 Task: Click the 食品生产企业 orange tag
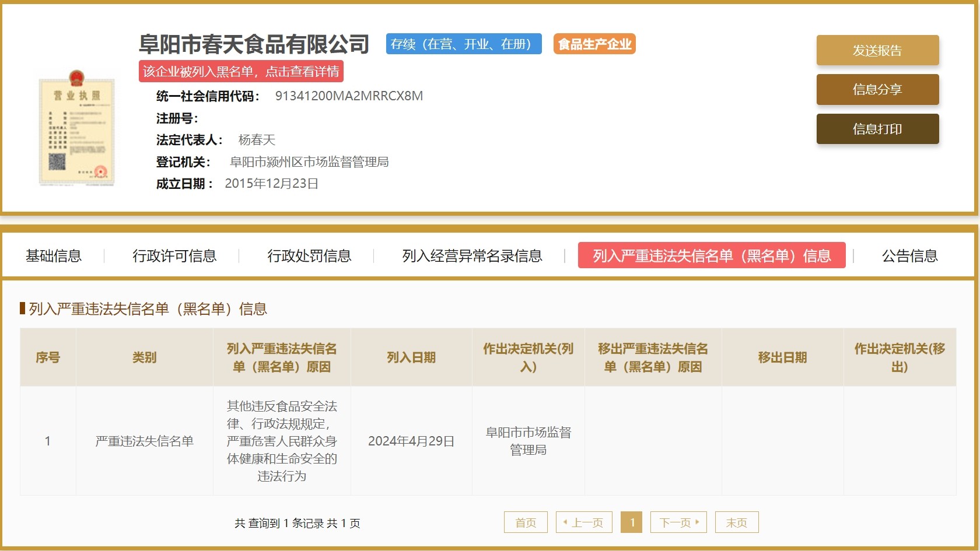[x=594, y=44]
